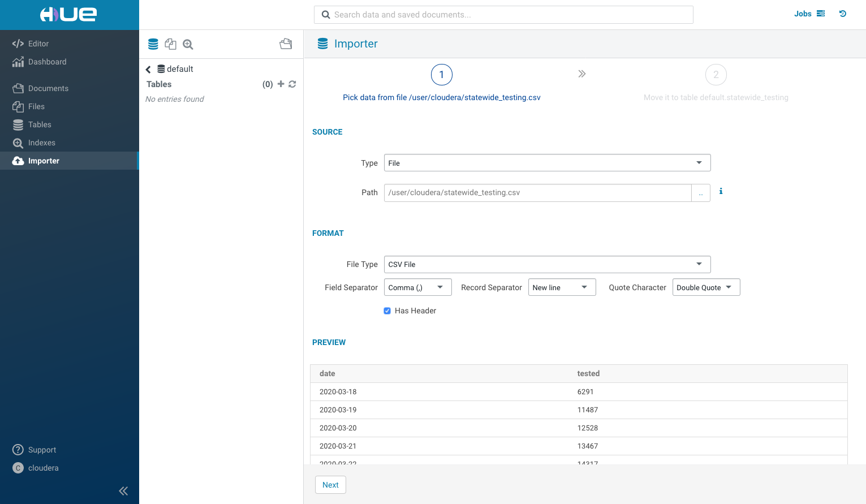Viewport: 866px width, 504px height.
Task: Uncheck the Has Header checkbox
Action: pyautogui.click(x=387, y=311)
